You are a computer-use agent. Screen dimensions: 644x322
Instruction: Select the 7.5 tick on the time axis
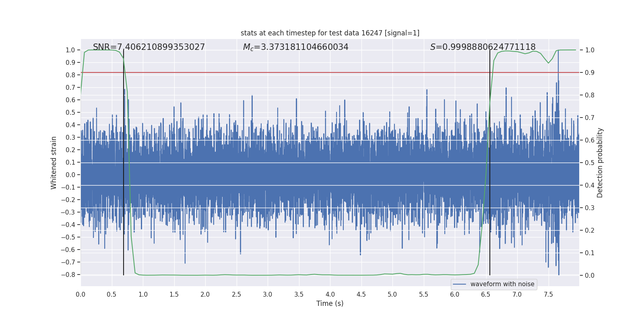click(x=548, y=294)
